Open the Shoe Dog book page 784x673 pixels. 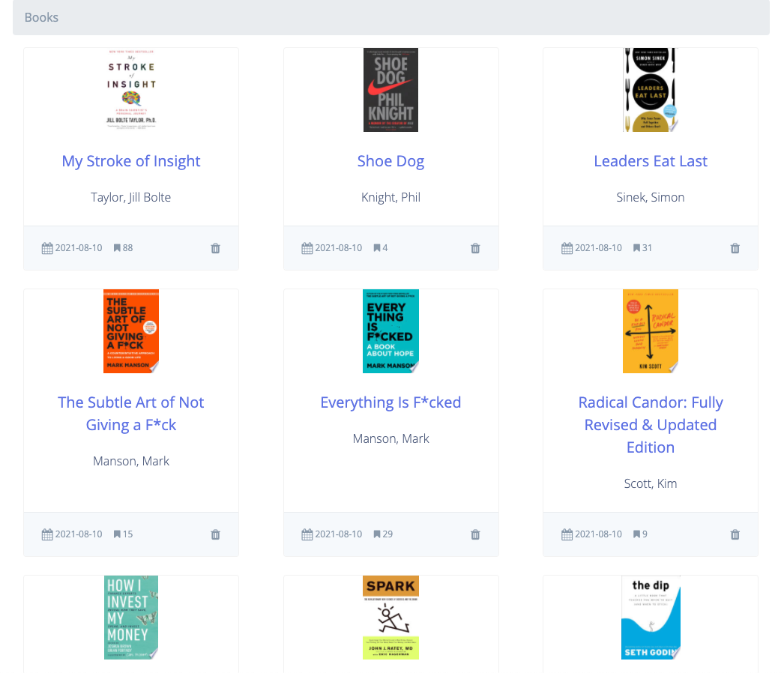point(391,160)
